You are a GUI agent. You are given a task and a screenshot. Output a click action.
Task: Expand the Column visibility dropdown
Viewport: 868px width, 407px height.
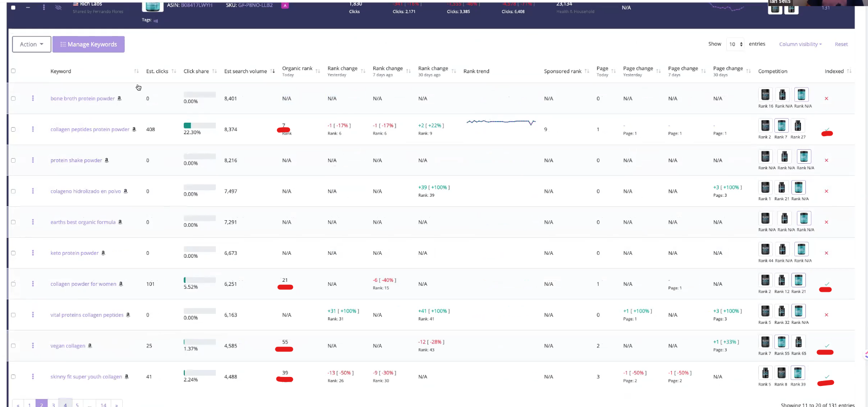pyautogui.click(x=800, y=44)
